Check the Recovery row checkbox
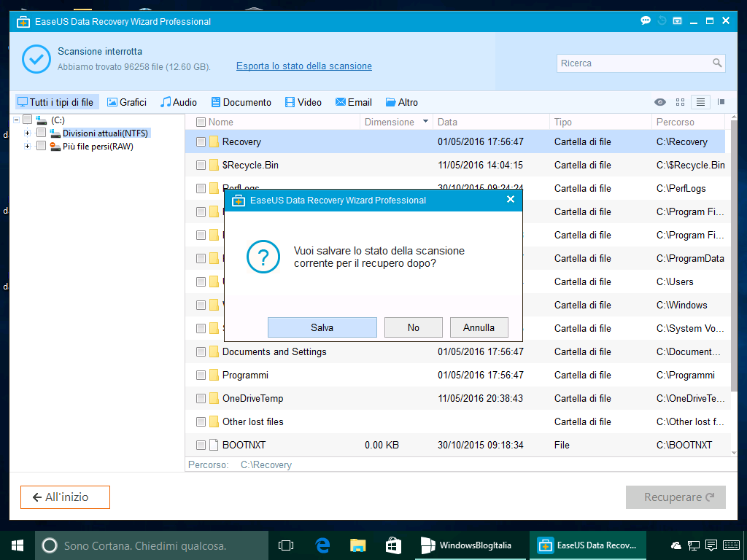This screenshot has width=747, height=560. (201, 142)
